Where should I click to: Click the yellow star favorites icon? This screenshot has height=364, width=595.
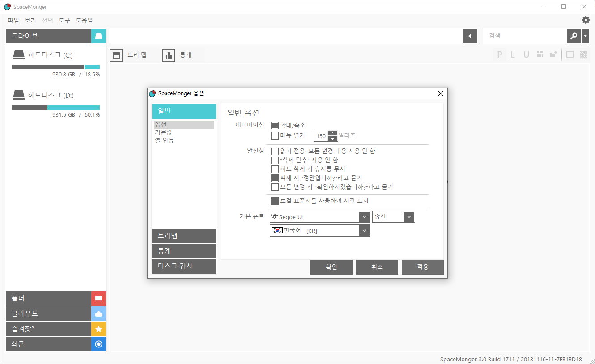click(99, 329)
